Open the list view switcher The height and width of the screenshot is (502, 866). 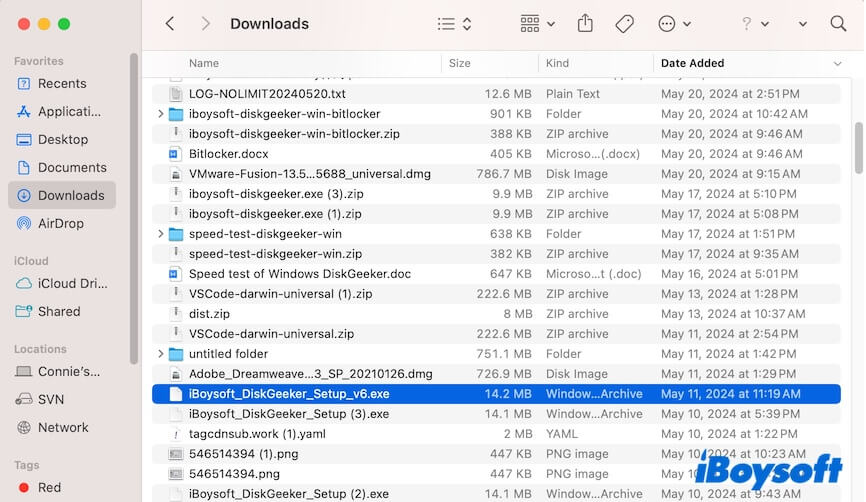tap(454, 24)
